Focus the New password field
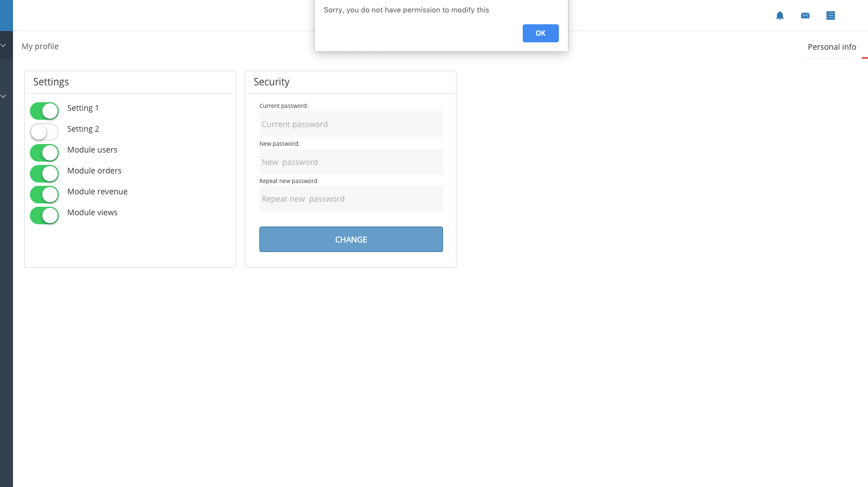The image size is (868, 487). 351,162
